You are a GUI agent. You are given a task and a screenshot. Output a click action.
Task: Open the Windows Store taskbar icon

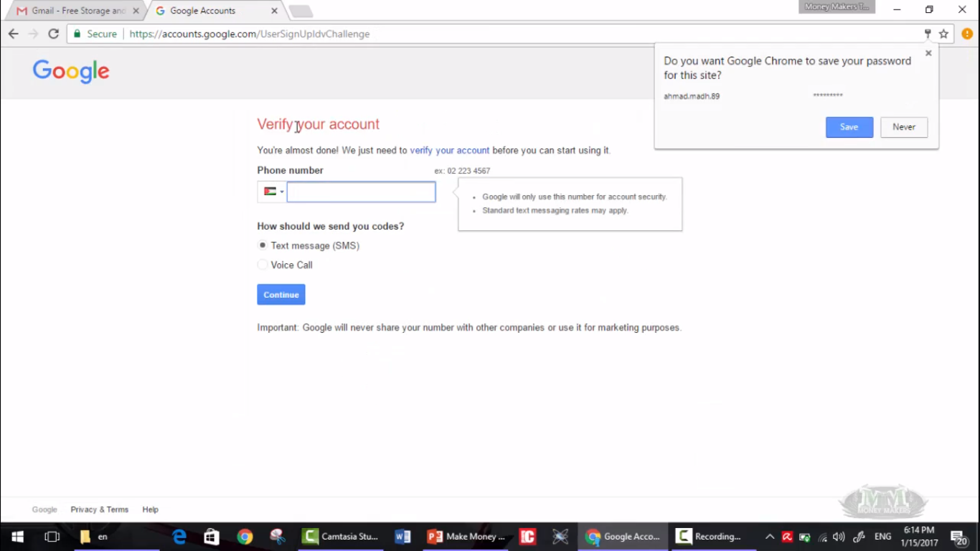212,537
